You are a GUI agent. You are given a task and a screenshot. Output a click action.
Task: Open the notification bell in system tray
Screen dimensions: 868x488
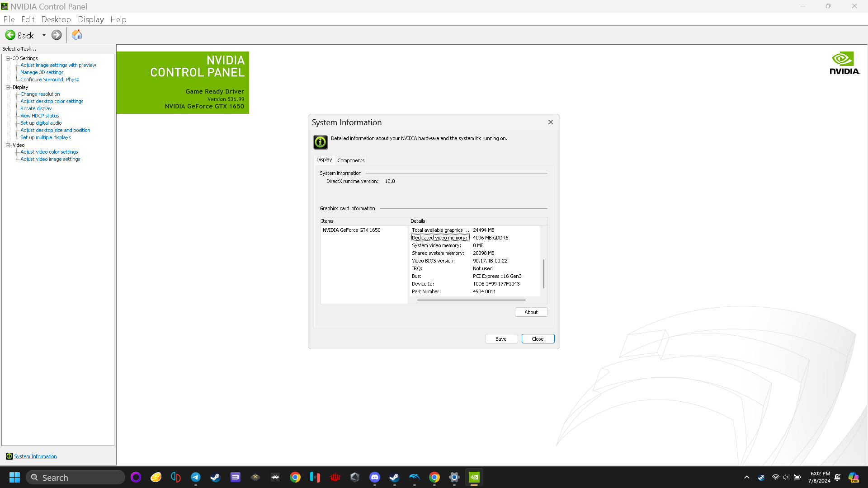838,477
